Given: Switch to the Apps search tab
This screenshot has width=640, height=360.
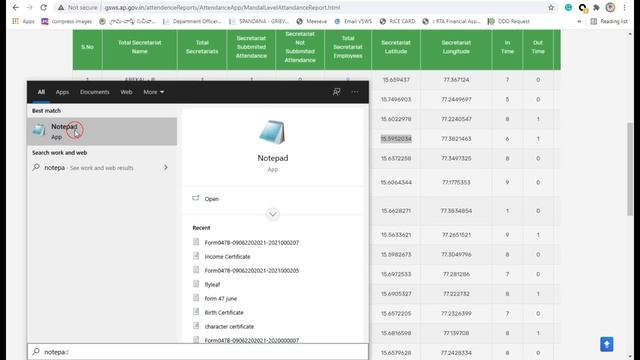Looking at the screenshot, I should (62, 92).
